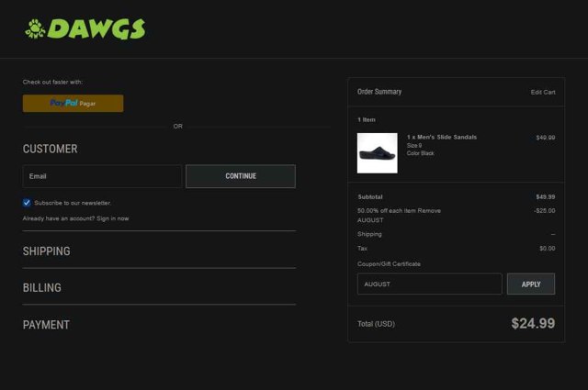This screenshot has height=390, width=588.
Task: Click the Order Summary heading
Action: pos(379,92)
